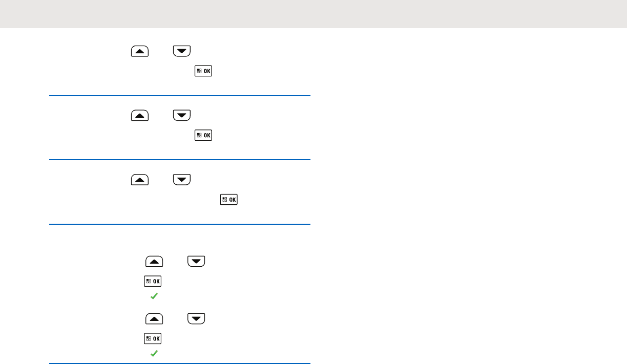Image resolution: width=627 pixels, height=364 pixels.
Task: Click the down arrow key icon in the second section
Action: tap(182, 115)
